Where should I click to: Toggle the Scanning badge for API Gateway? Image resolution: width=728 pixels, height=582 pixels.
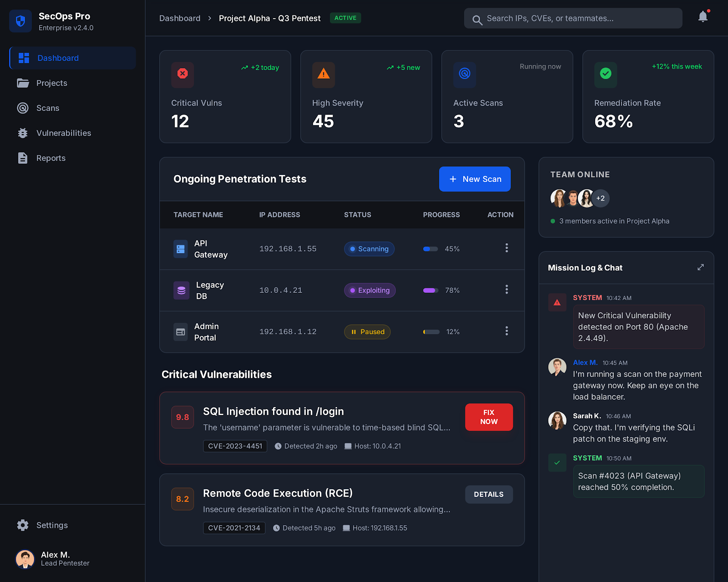tap(369, 249)
